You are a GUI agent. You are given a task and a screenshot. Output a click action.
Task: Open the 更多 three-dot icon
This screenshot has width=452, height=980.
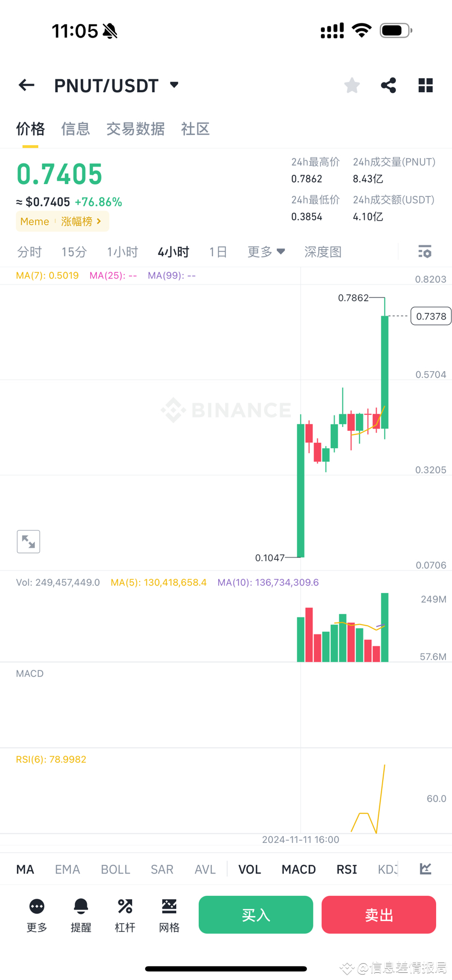coord(37,906)
